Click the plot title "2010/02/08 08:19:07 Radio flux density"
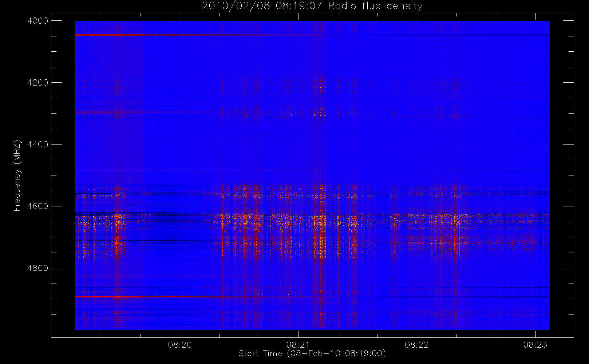Image resolution: width=589 pixels, height=364 pixels. [312, 6]
